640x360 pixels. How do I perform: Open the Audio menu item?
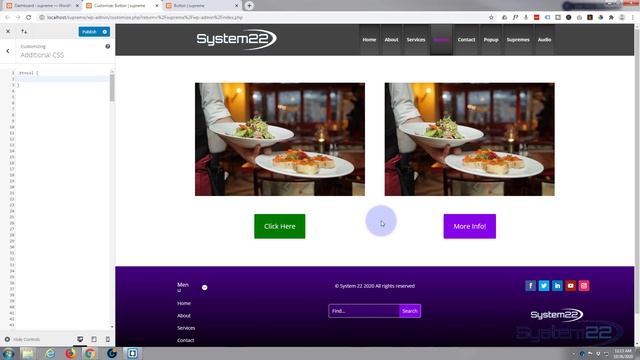pos(544,40)
